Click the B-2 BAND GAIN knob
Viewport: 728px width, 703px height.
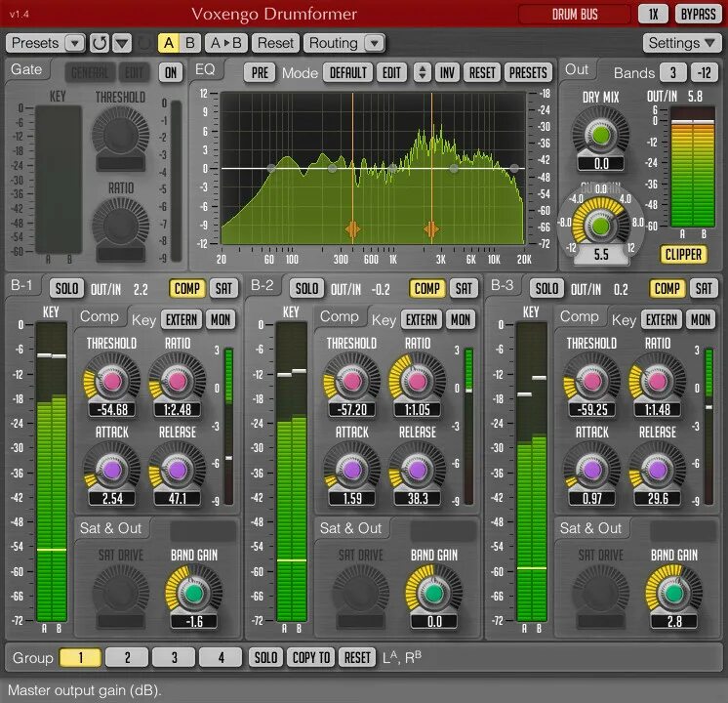pos(434,594)
